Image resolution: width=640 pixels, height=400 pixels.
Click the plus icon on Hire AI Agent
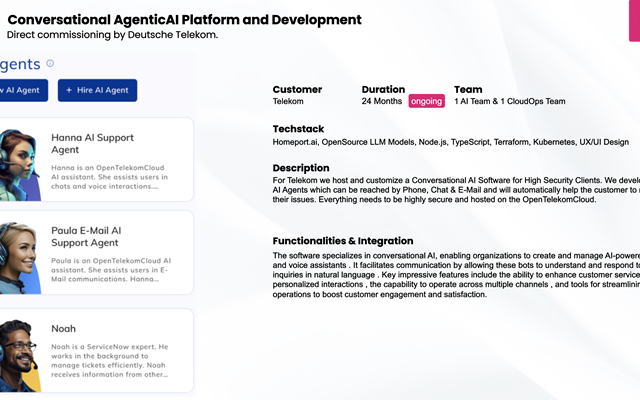point(69,90)
